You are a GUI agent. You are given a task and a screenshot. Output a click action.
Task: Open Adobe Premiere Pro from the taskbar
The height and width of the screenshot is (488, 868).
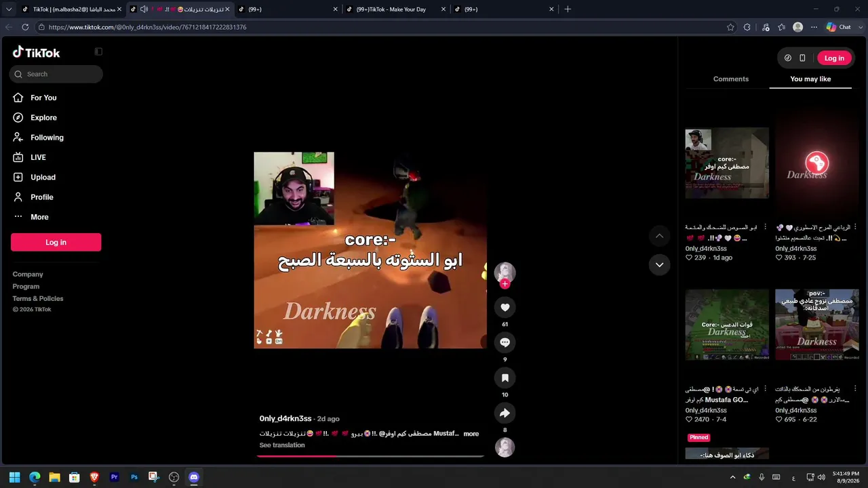(x=114, y=477)
